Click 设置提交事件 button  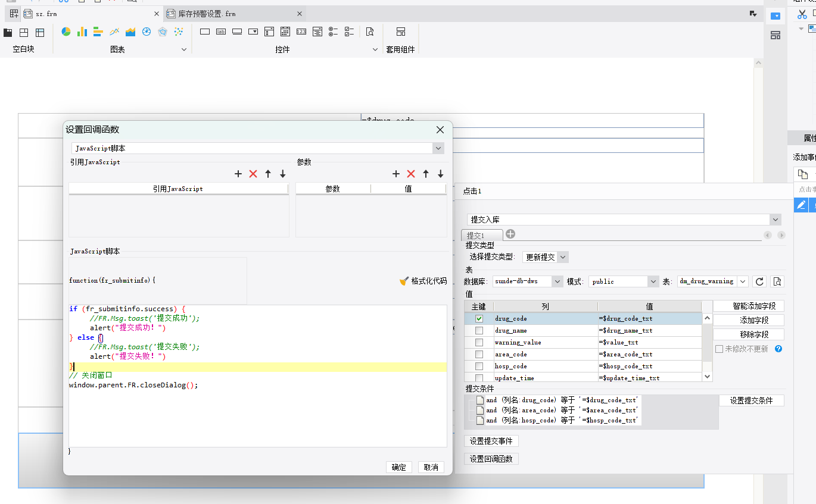coord(491,441)
